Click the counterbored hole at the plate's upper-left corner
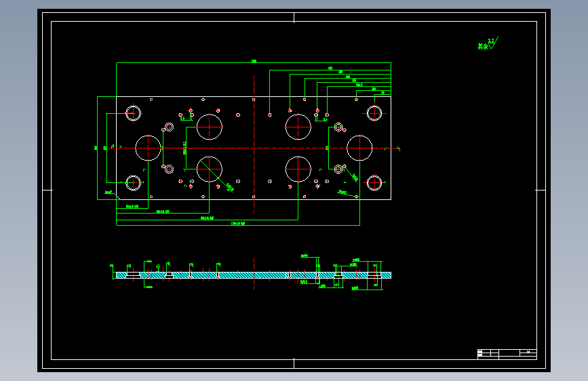Screen dimensions: 588x381 tap(133, 113)
